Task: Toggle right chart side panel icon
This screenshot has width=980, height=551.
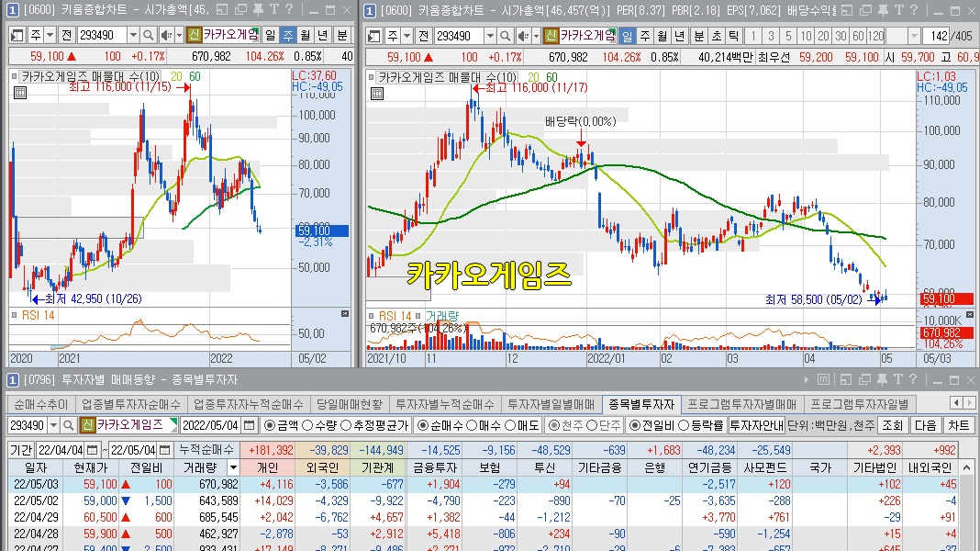Action: pos(373,36)
